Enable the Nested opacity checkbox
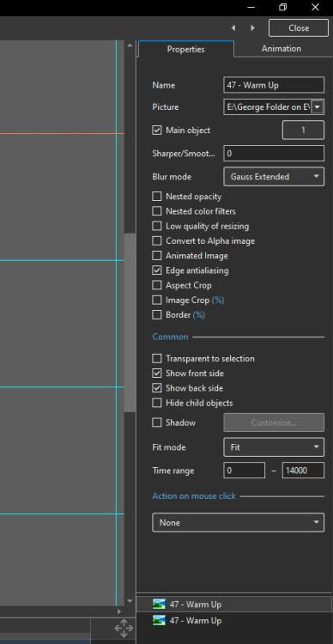The image size is (333, 644). [157, 197]
